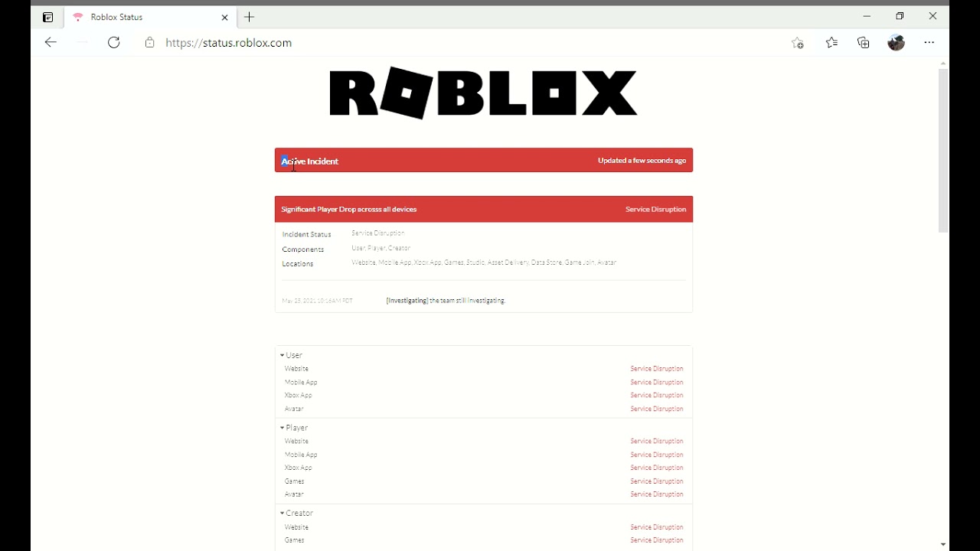
Task: Refresh the status page
Action: (114, 43)
